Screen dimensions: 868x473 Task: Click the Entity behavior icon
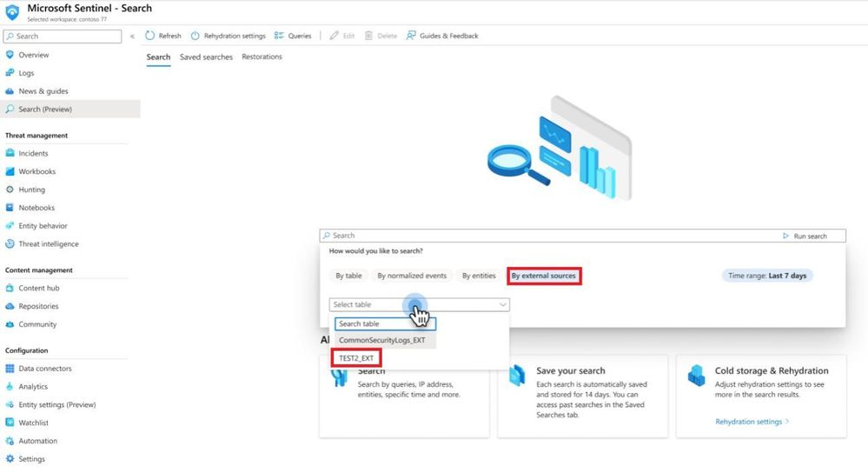point(10,225)
